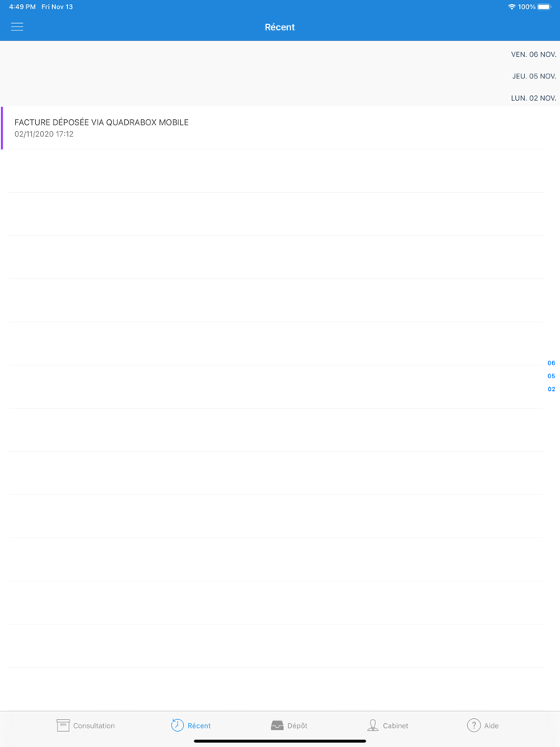This screenshot has height=747, width=560.
Task: Tap the Cabinet person icon
Action: (x=373, y=725)
